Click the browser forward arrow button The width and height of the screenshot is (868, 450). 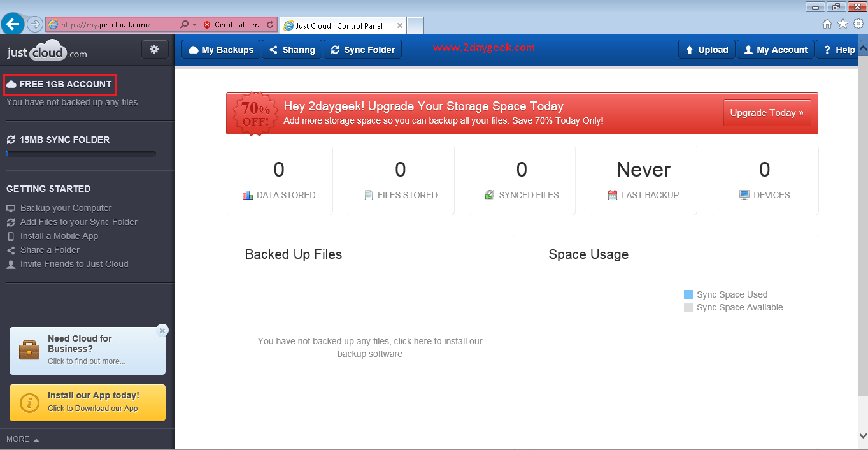[35, 24]
